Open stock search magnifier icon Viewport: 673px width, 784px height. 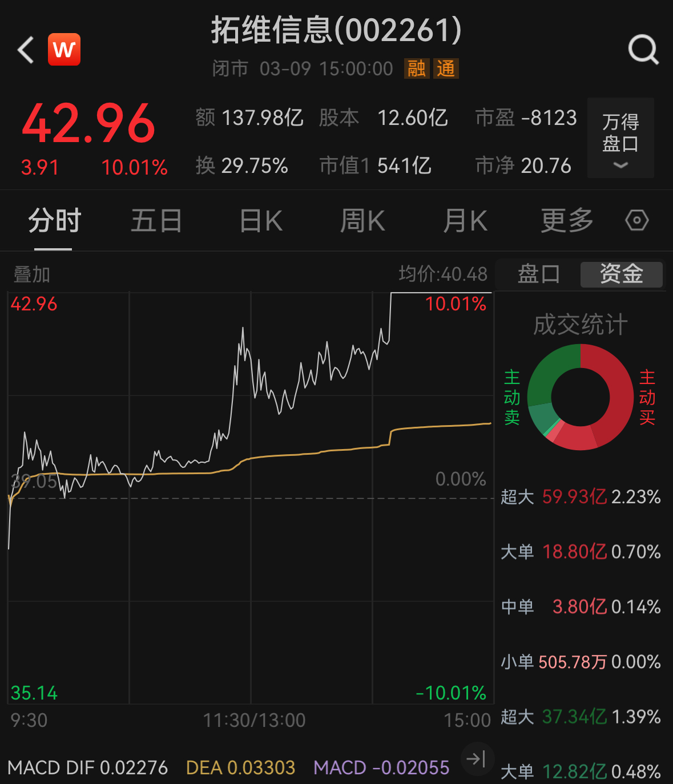(643, 50)
